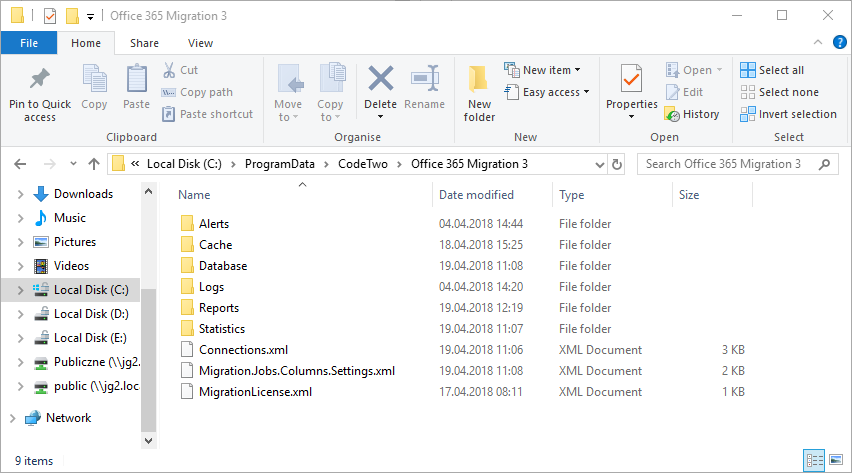Open the New item dropdown
Viewport: 852px width, 473px height.
coord(578,70)
